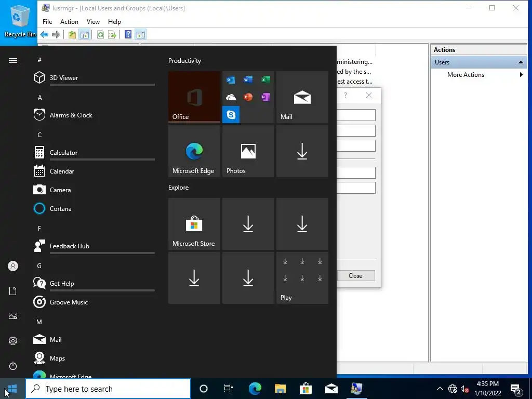Open the Mail tile in Productivity
Image resolution: width=532 pixels, height=399 pixels.
(x=302, y=97)
